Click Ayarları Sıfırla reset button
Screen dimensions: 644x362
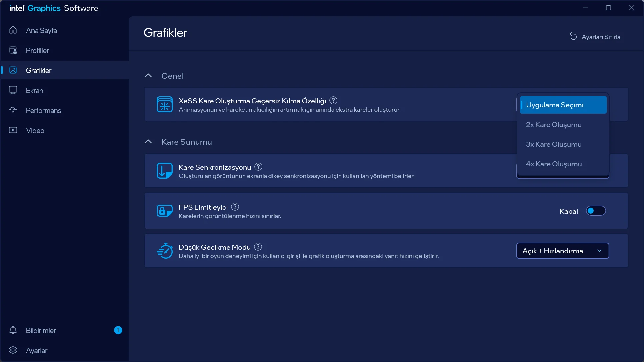point(595,37)
